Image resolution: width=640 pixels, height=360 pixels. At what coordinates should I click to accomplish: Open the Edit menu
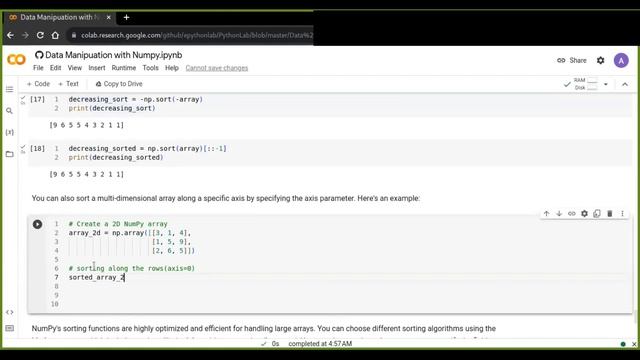tap(56, 68)
